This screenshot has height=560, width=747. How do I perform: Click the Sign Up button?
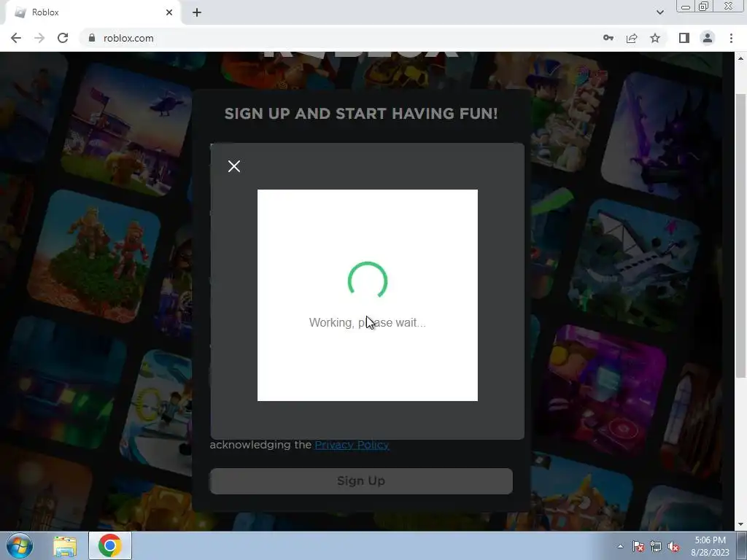[361, 481]
